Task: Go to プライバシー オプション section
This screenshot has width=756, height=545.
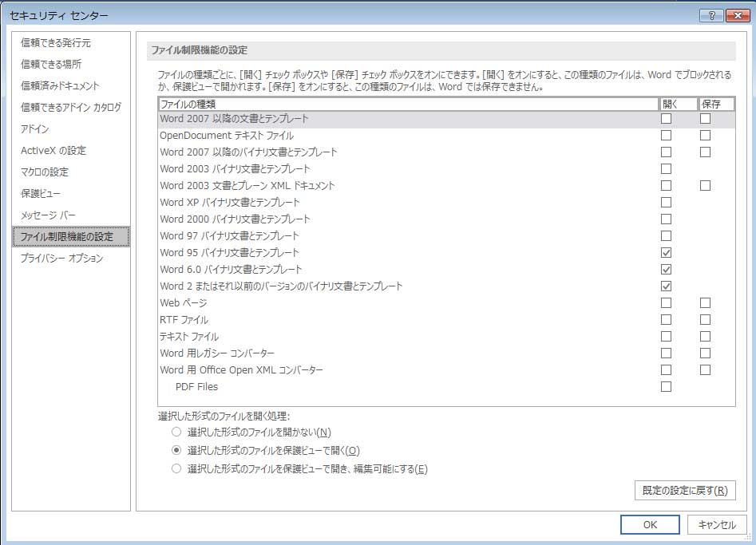Action: 62,259
